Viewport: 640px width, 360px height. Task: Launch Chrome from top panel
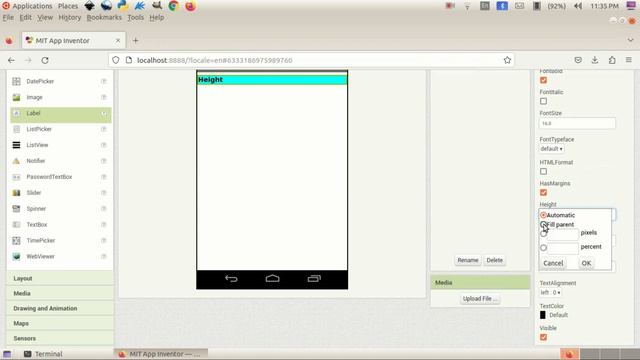pyautogui.click(x=173, y=6)
